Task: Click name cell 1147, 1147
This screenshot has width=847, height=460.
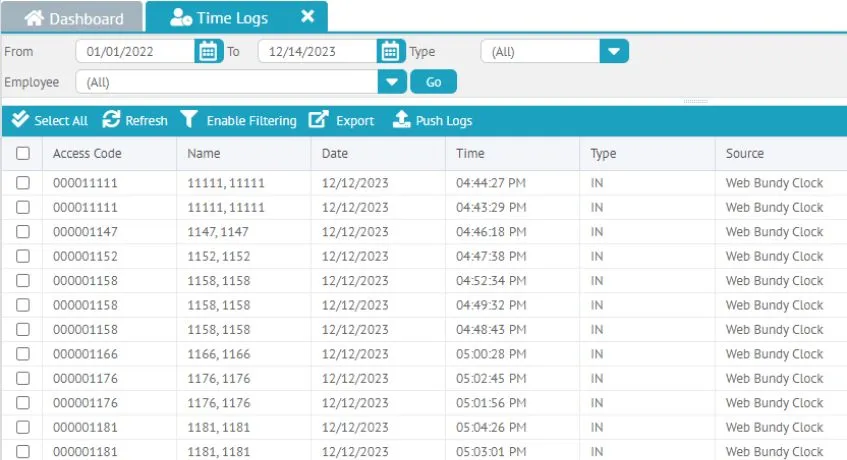Action: 218,232
